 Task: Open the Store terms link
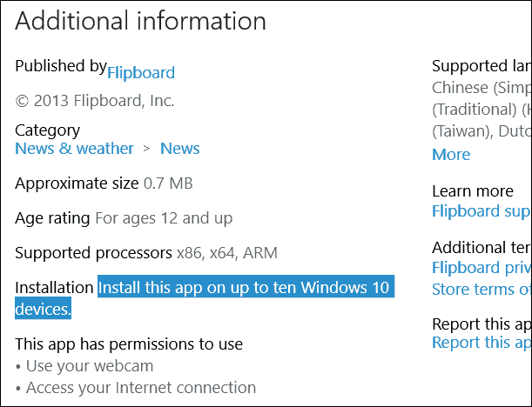481,290
